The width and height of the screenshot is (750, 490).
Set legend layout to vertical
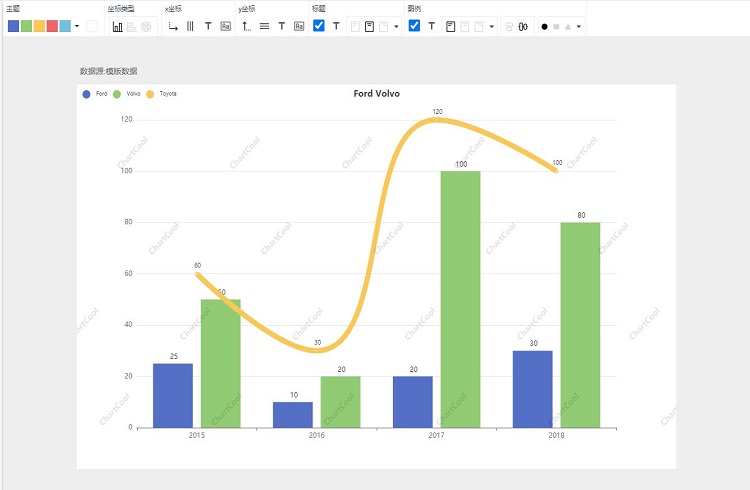pyautogui.click(x=509, y=27)
